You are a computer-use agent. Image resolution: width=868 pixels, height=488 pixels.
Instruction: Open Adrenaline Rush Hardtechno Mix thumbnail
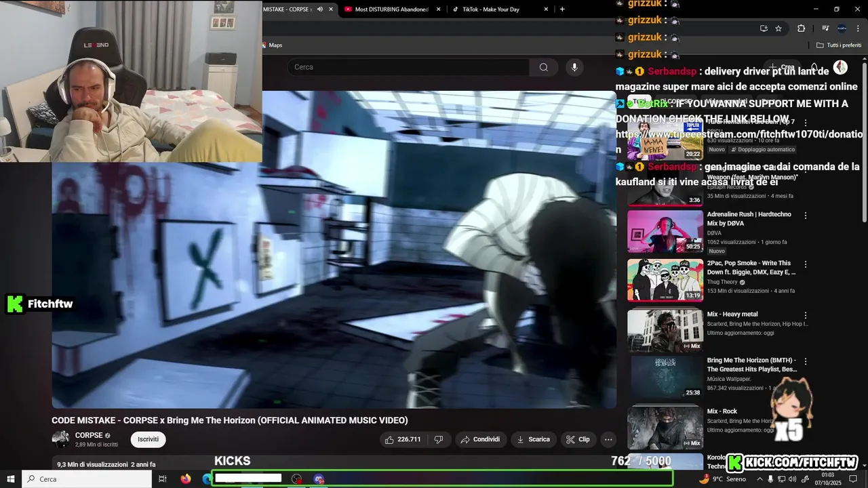[x=665, y=231]
